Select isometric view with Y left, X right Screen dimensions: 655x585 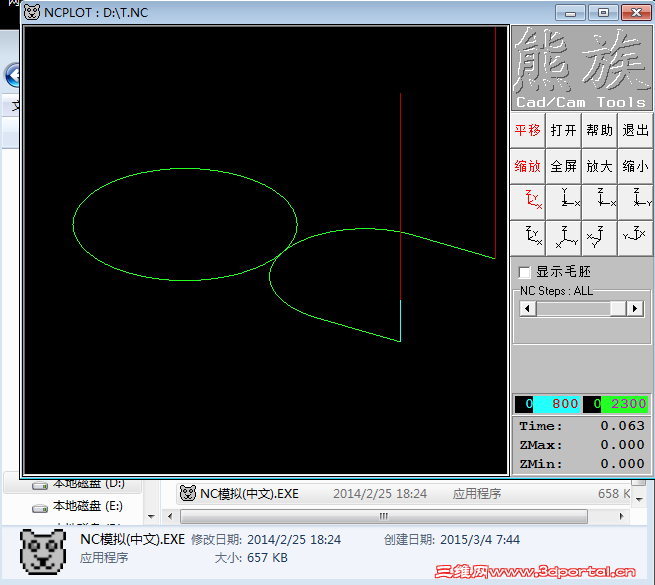click(636, 238)
